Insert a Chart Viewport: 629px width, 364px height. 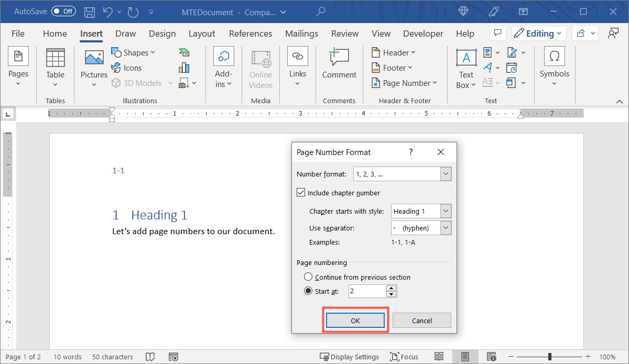[x=183, y=67]
